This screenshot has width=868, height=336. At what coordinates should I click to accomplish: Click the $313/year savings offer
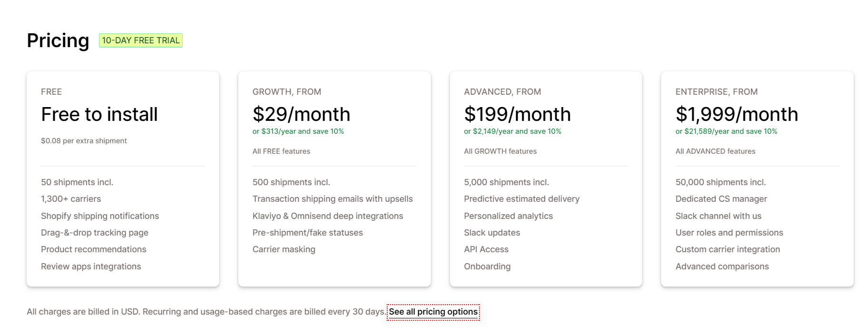[x=298, y=131]
